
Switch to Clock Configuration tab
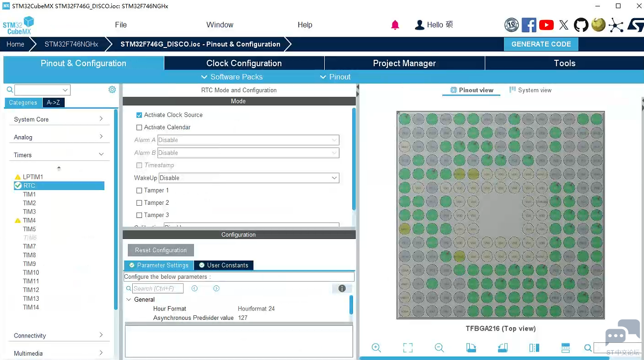244,63
